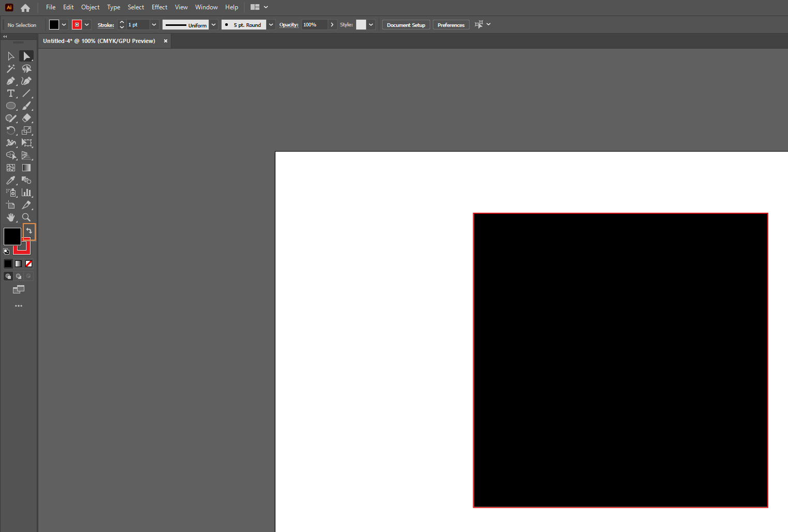The image size is (788, 532).
Task: Choose the Slice tool
Action: (x=26, y=205)
